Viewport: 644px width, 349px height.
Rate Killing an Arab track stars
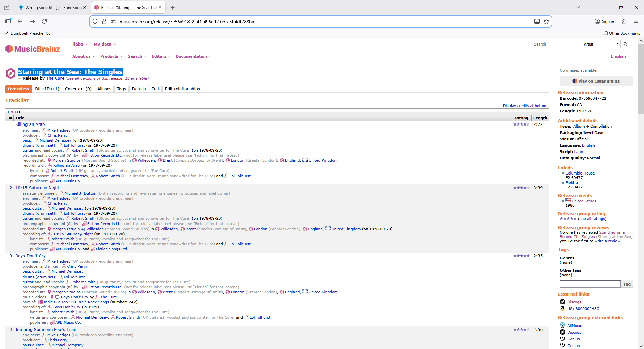[x=521, y=124]
